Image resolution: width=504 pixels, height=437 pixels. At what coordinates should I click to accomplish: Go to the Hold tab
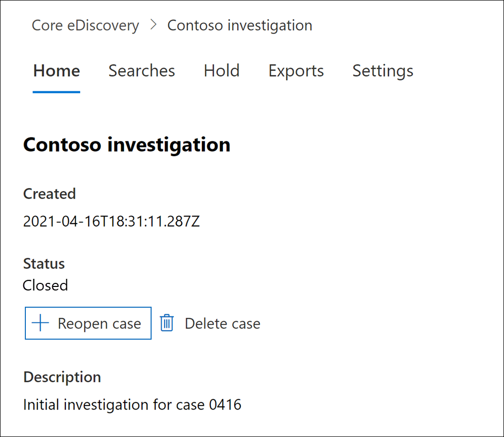point(222,71)
